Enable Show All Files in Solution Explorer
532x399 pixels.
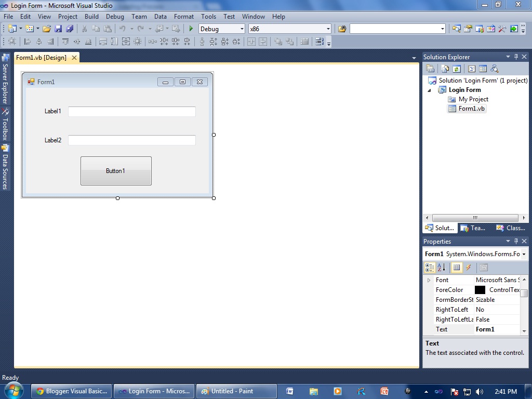click(x=445, y=68)
